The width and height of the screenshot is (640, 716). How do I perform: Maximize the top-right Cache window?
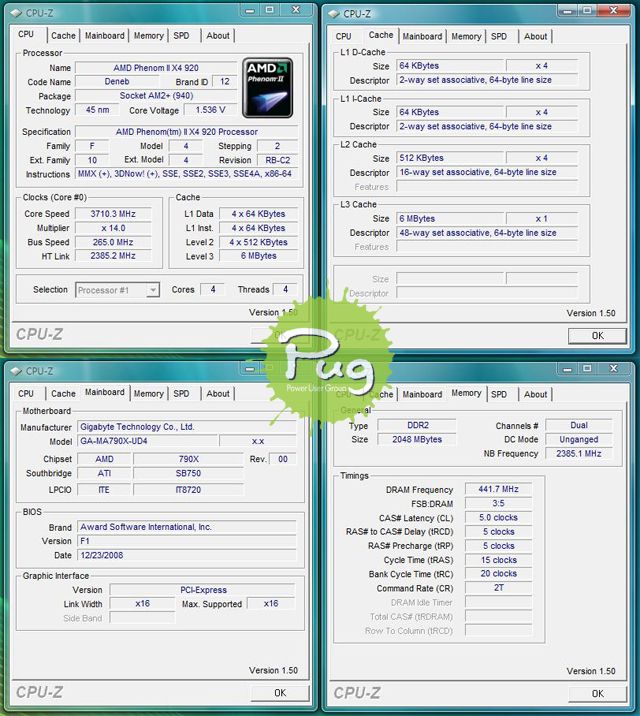pyautogui.click(x=587, y=11)
